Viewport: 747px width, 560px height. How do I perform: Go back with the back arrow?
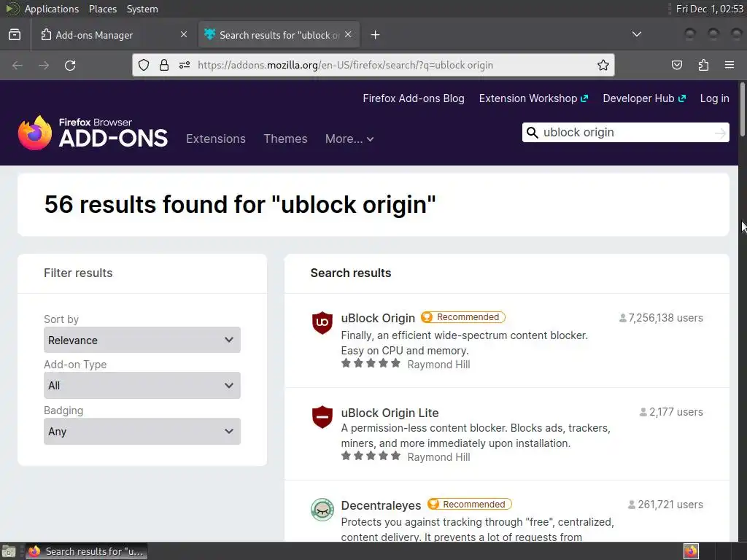[x=18, y=65]
